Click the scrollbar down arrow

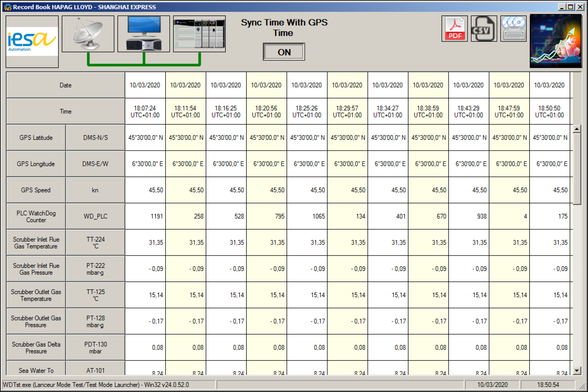pos(577,371)
